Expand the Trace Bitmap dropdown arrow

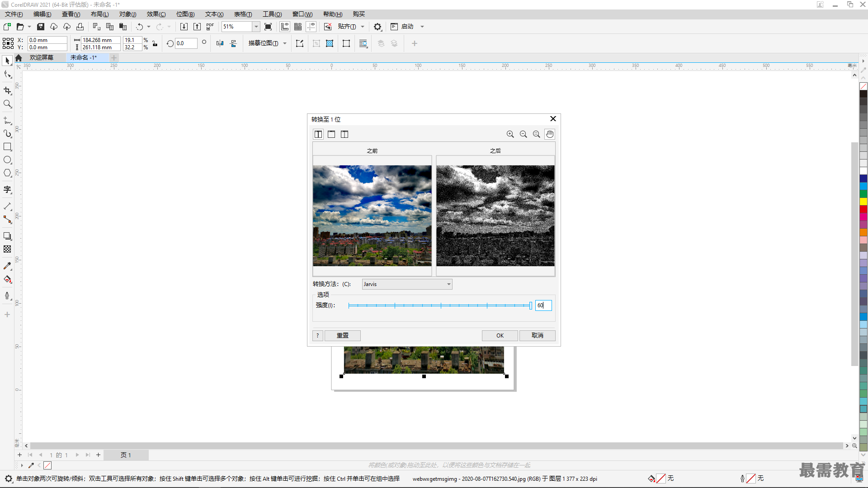coord(285,43)
